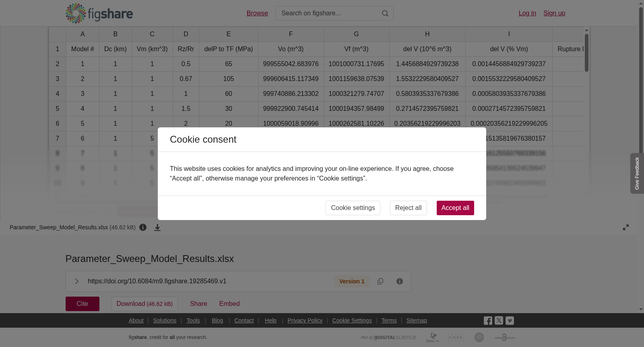Open the Version 1 selector
The height and width of the screenshot is (347, 644).
click(352, 281)
